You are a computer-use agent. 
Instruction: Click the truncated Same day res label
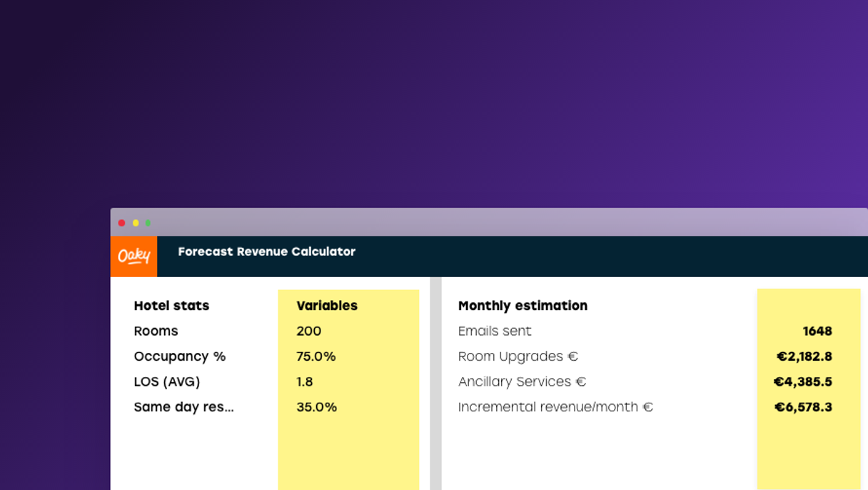(x=183, y=407)
